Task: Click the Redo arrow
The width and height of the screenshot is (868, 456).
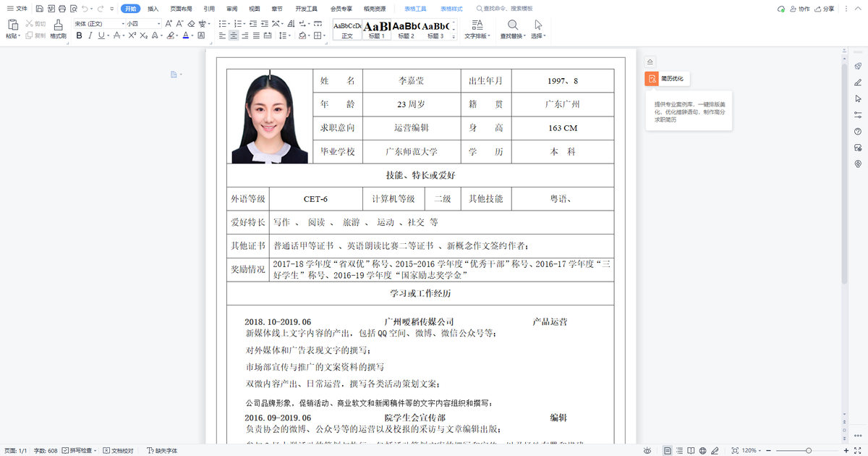Action: [101, 9]
